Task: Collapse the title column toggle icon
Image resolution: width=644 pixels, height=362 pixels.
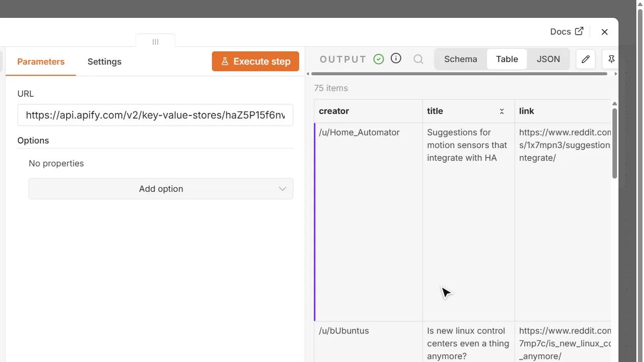Action: pyautogui.click(x=502, y=111)
